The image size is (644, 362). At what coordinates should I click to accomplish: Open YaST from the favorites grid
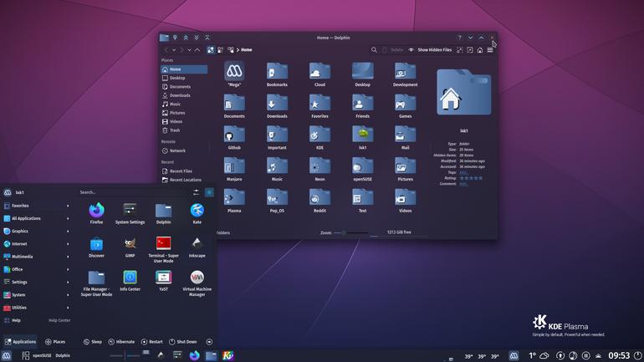coord(163,280)
